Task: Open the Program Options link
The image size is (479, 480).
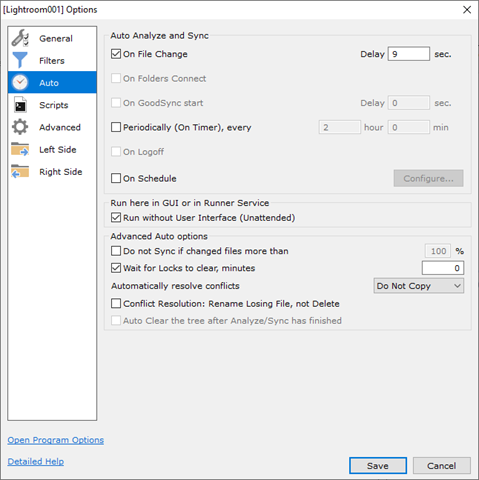Action: [56, 440]
